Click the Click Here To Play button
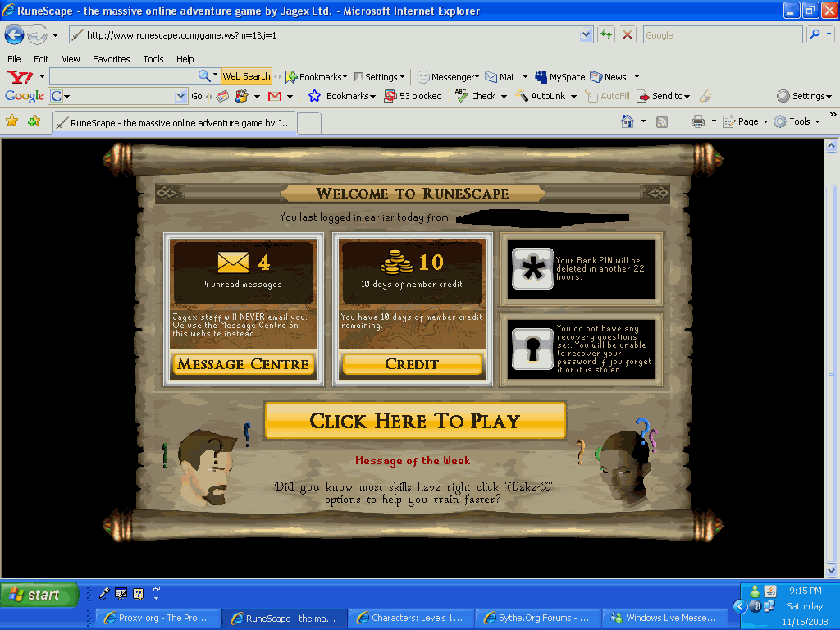This screenshot has height=630, width=840. pos(415,421)
